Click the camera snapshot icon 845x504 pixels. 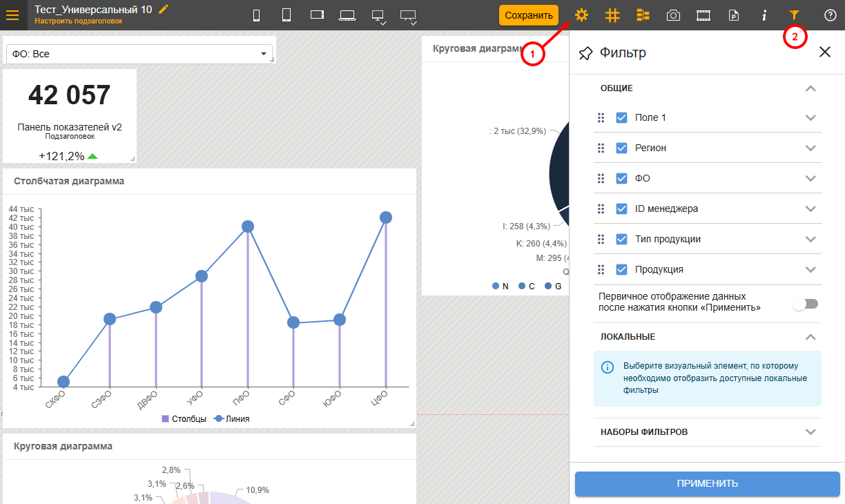coord(673,15)
